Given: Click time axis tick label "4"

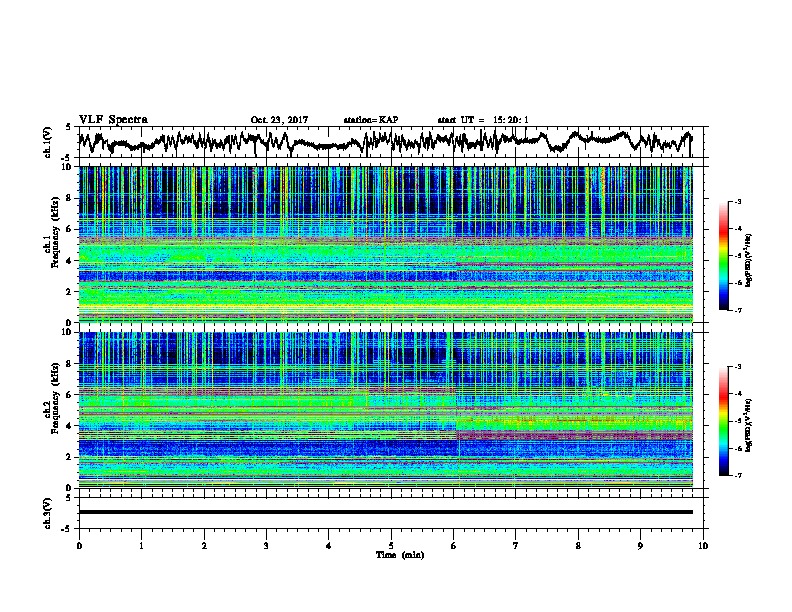Looking at the screenshot, I should pyautogui.click(x=329, y=546).
